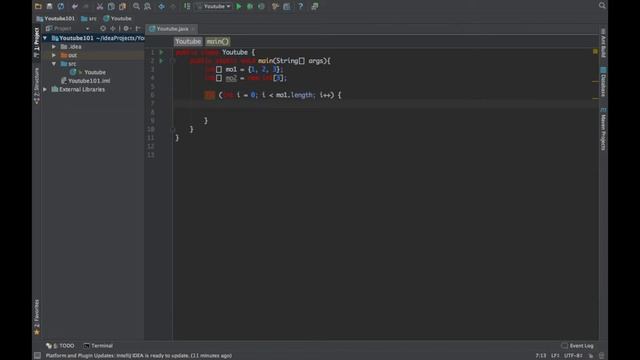Click the UTF-8 encoding in status bar
This screenshot has height=360, width=640.
point(574,356)
